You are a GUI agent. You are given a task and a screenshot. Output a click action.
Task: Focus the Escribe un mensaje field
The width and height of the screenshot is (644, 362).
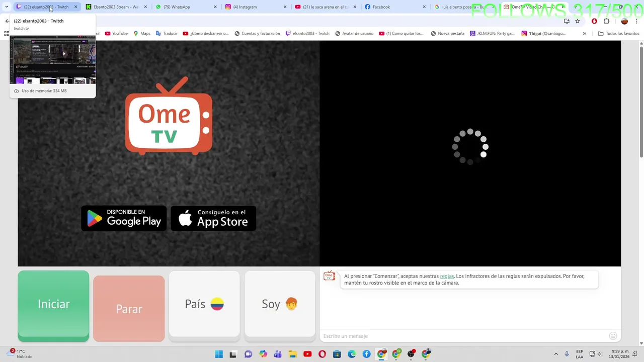point(463,336)
